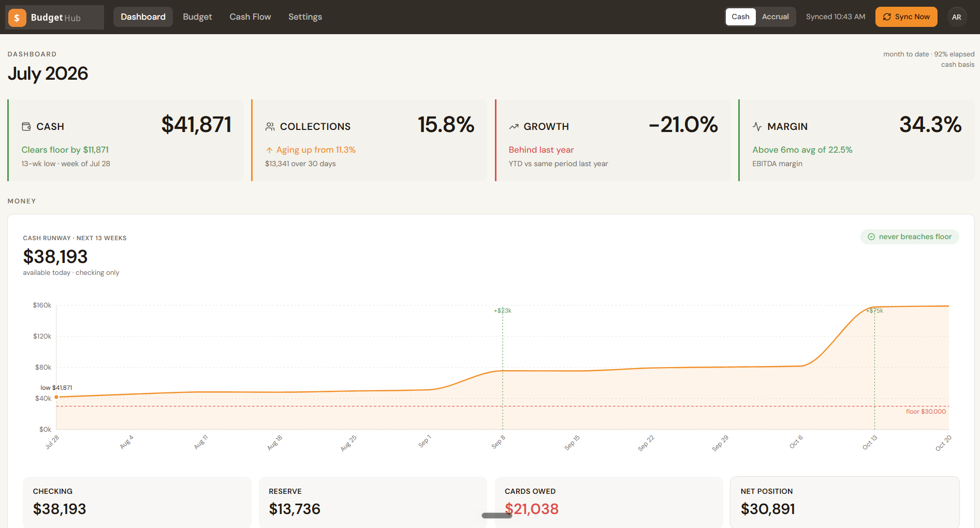Click the EBITDA margin text

(777, 164)
